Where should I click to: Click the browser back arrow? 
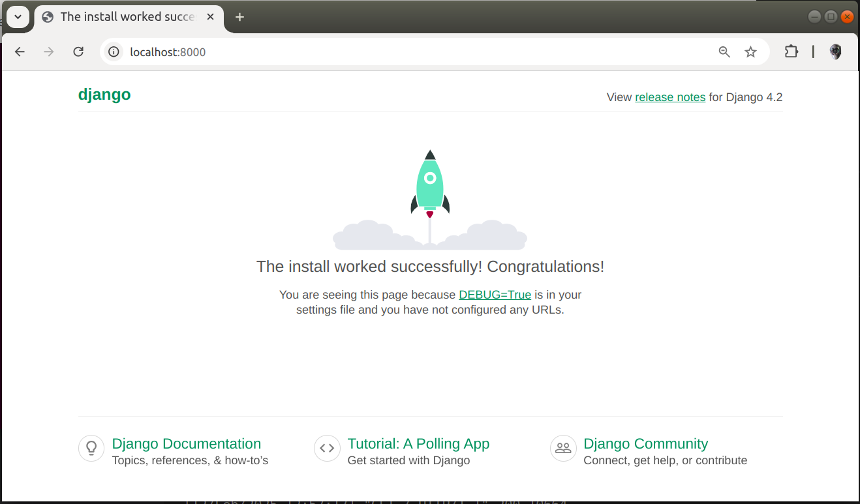(x=20, y=52)
